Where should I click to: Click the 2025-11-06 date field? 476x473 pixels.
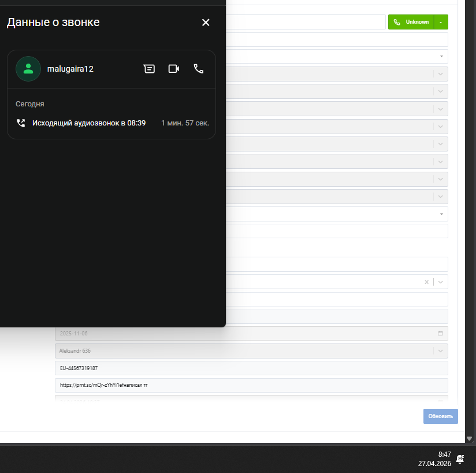pos(251,333)
